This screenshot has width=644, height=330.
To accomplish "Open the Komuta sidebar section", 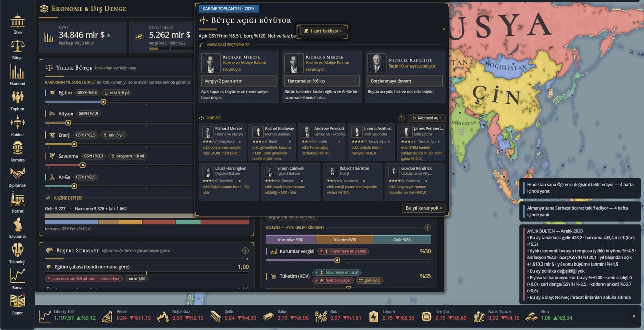I will coord(17,151).
